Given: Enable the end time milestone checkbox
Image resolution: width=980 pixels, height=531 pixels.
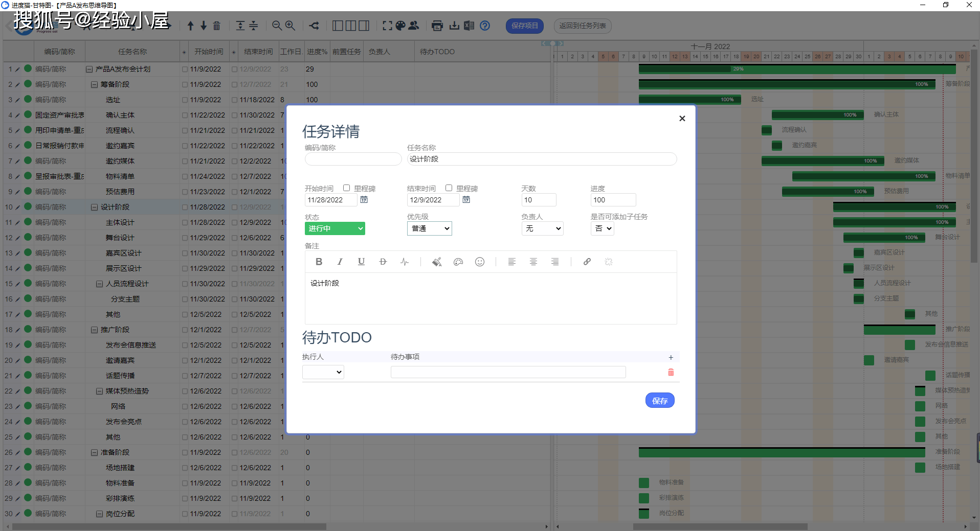Looking at the screenshot, I should tap(449, 188).
